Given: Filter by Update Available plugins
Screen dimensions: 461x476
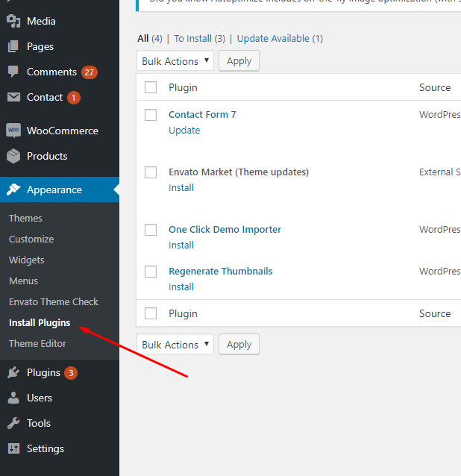Looking at the screenshot, I should [273, 39].
